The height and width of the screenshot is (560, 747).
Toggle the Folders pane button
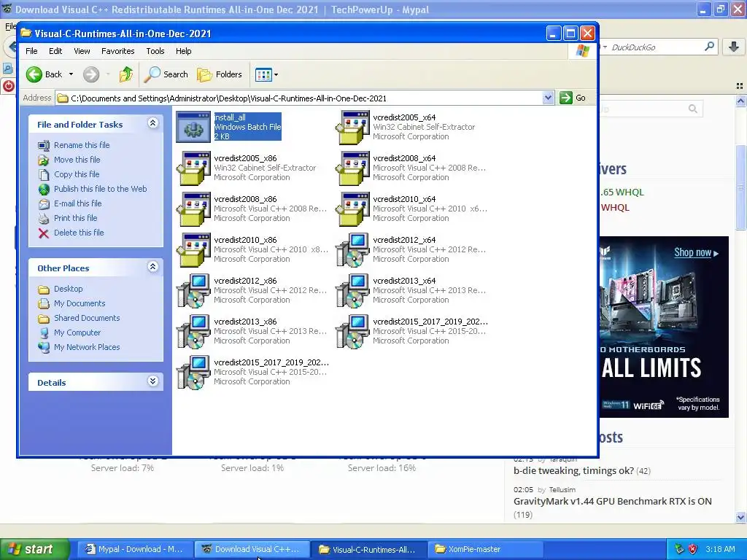[220, 74]
